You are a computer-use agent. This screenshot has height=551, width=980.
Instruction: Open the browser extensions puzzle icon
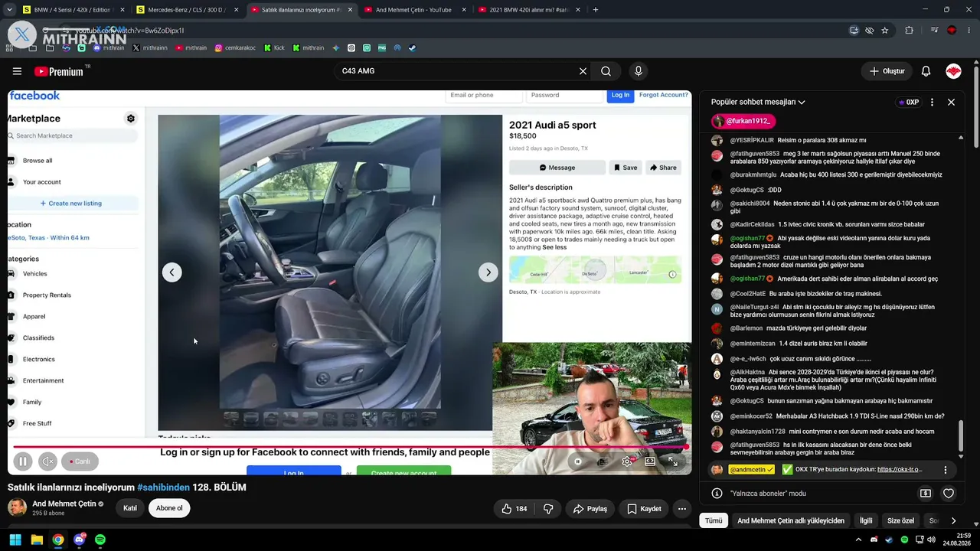click(x=910, y=31)
